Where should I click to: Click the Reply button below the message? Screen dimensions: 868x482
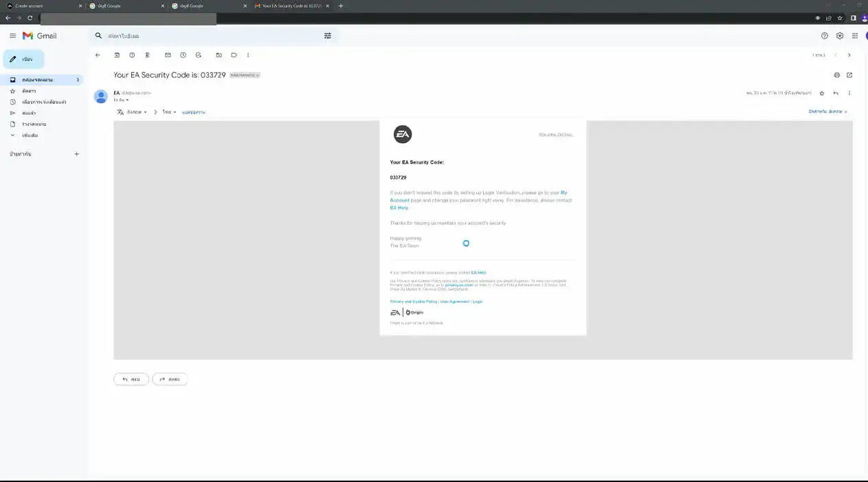[x=131, y=379]
